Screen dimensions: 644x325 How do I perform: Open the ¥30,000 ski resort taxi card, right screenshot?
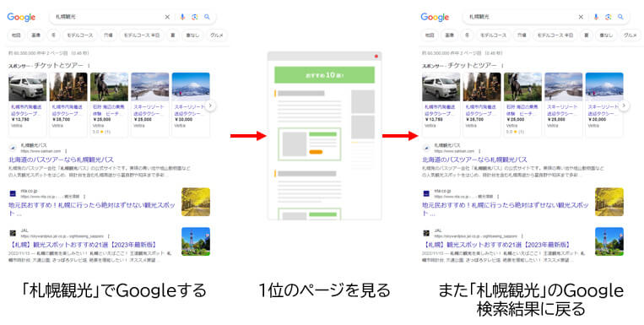tap(604, 105)
